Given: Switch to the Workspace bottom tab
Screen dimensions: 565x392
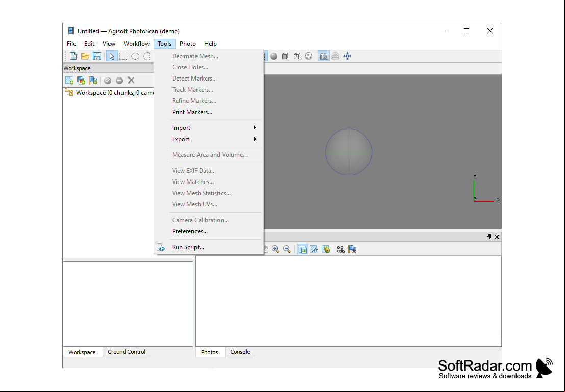Looking at the screenshot, I should click(x=82, y=352).
